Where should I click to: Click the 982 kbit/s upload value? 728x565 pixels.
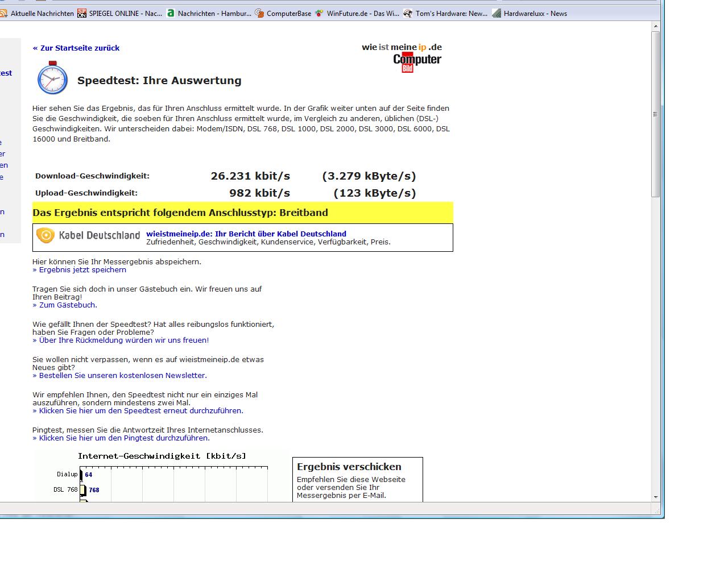pos(259,193)
